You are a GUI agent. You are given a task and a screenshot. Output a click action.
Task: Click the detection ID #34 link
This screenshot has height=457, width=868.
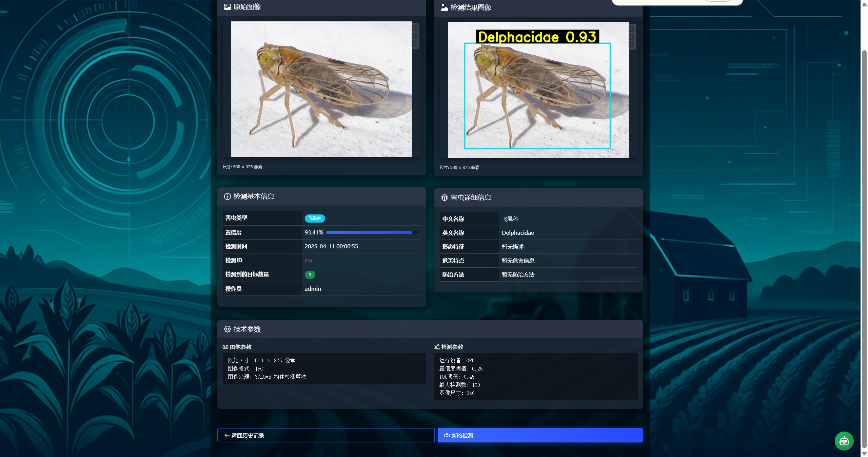308,261
